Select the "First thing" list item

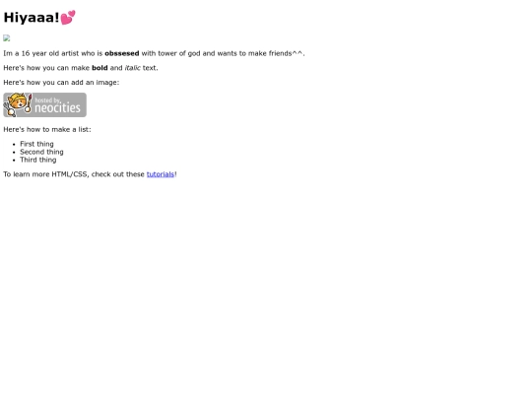36,144
